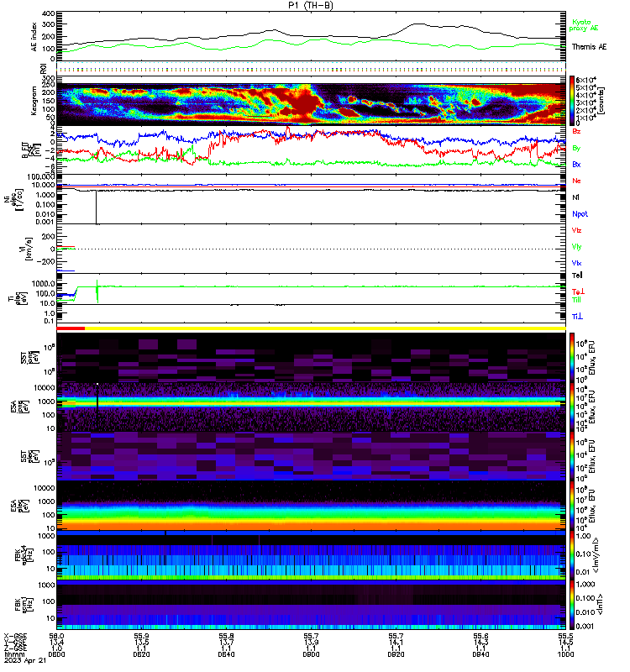This screenshot has height=672, width=630.
Task: Click the <|mV/m|> color bar of FBK panel
Action: (x=572, y=555)
